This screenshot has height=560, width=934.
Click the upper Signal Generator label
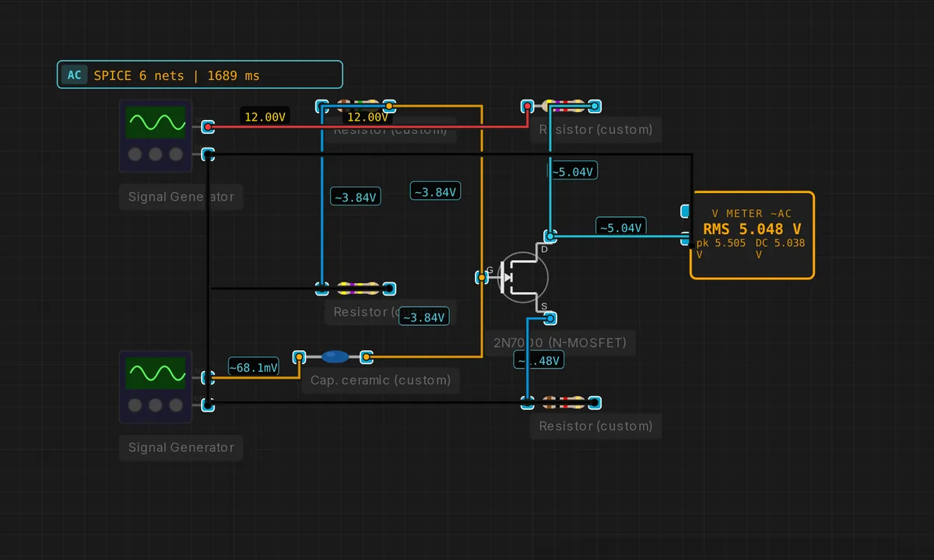point(181,197)
